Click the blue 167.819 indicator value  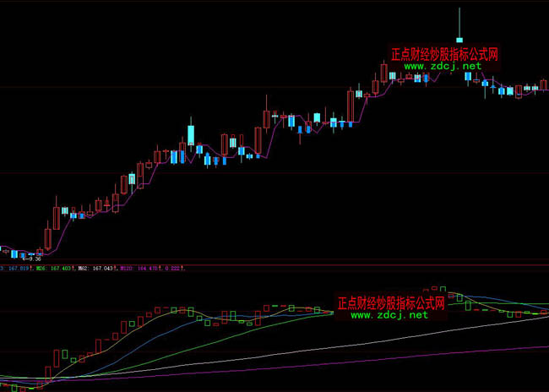coord(19,269)
